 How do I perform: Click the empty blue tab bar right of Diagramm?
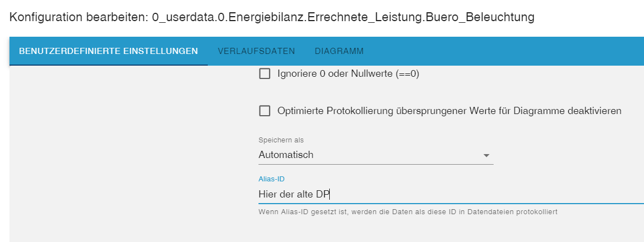pyautogui.click(x=501, y=51)
